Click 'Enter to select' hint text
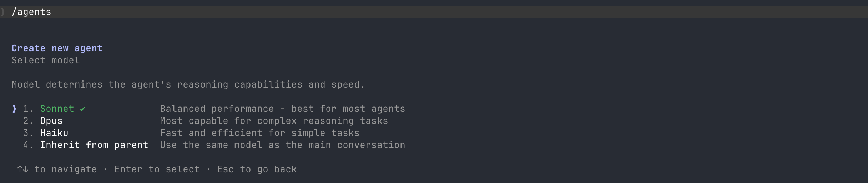 point(157,169)
